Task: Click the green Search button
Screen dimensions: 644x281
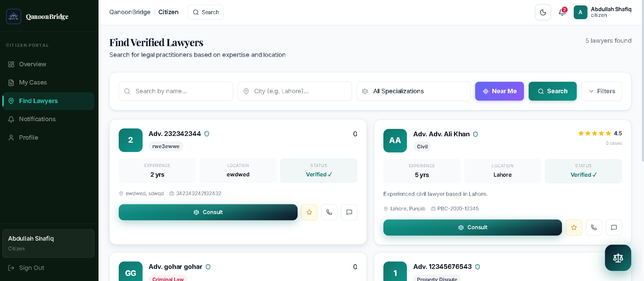Action: pyautogui.click(x=553, y=91)
